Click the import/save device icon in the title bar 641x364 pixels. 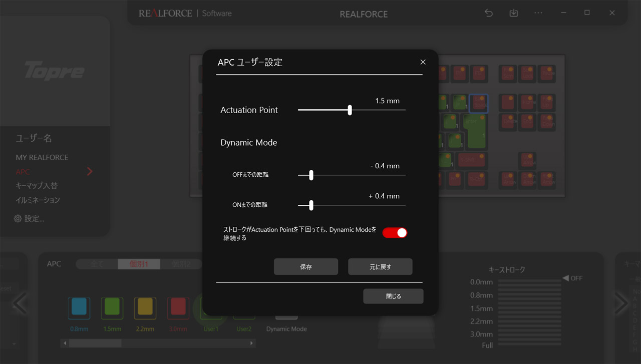coord(513,13)
